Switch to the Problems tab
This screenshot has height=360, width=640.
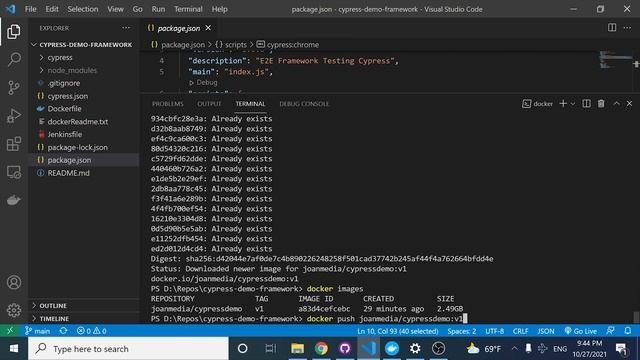click(x=167, y=104)
